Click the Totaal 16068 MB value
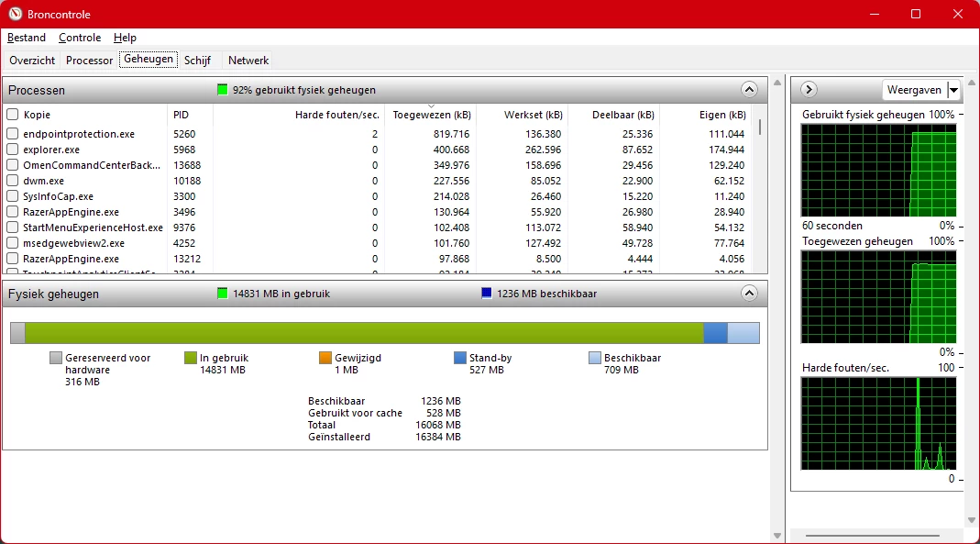 (438, 425)
